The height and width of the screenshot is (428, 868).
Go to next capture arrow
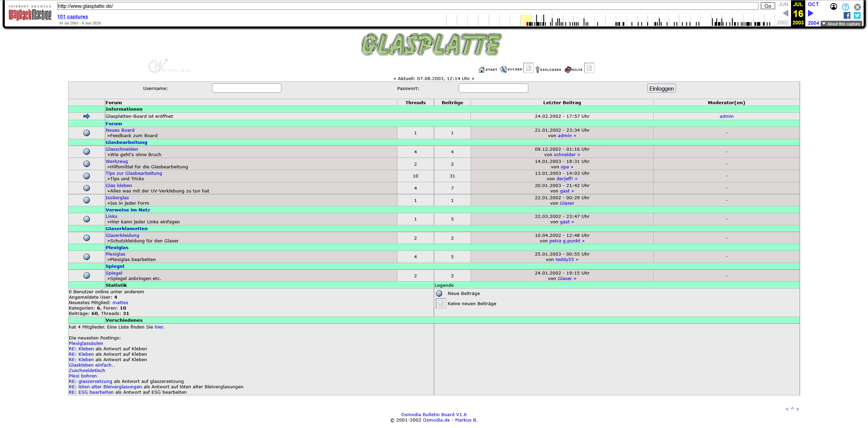coord(811,13)
